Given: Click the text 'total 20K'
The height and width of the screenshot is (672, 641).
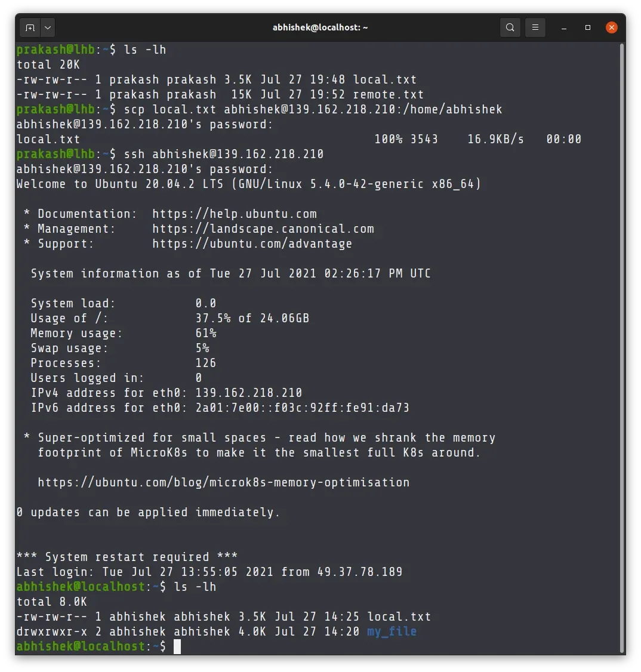Looking at the screenshot, I should (x=48, y=64).
